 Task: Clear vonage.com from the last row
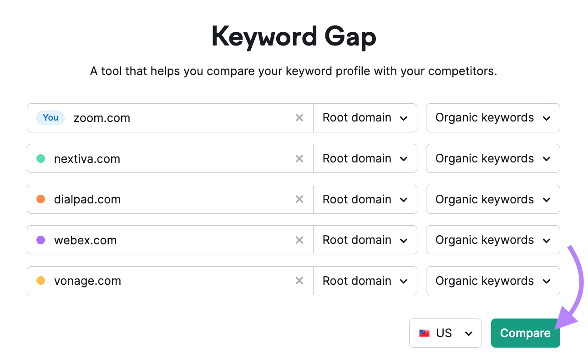click(x=299, y=281)
